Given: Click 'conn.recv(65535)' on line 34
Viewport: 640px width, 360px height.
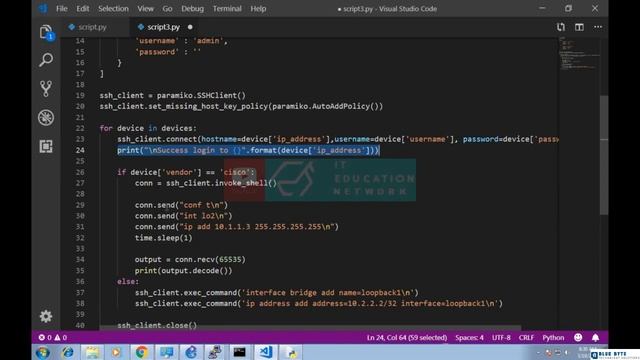Looking at the screenshot, I should point(210,260).
